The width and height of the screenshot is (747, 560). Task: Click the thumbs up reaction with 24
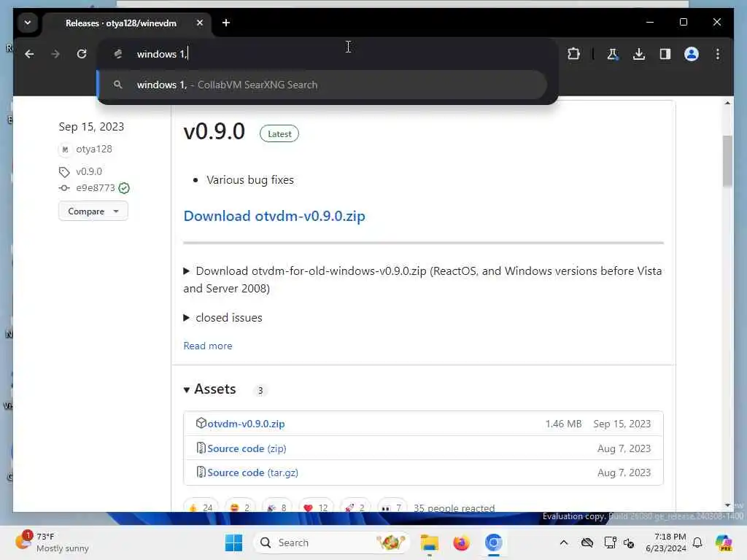coord(201,507)
